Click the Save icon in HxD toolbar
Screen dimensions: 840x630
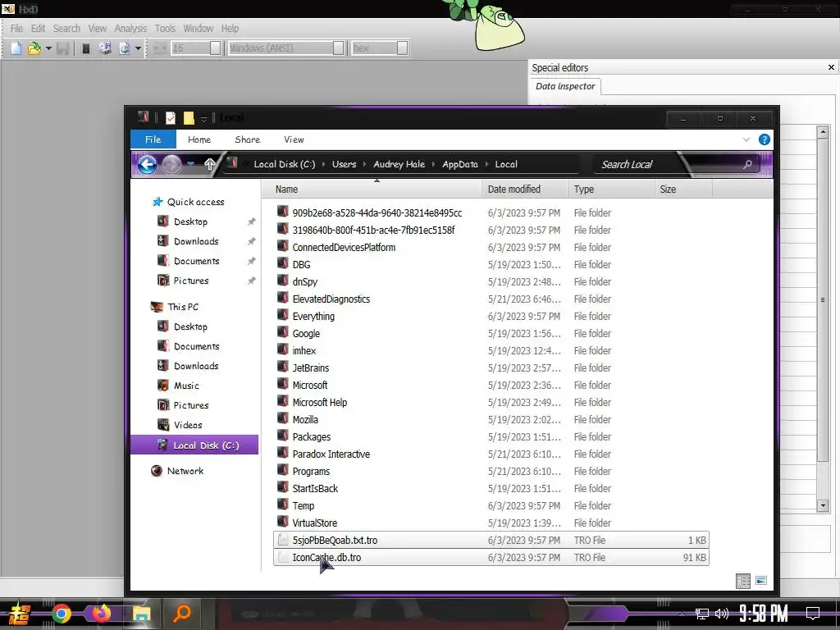pos(62,48)
